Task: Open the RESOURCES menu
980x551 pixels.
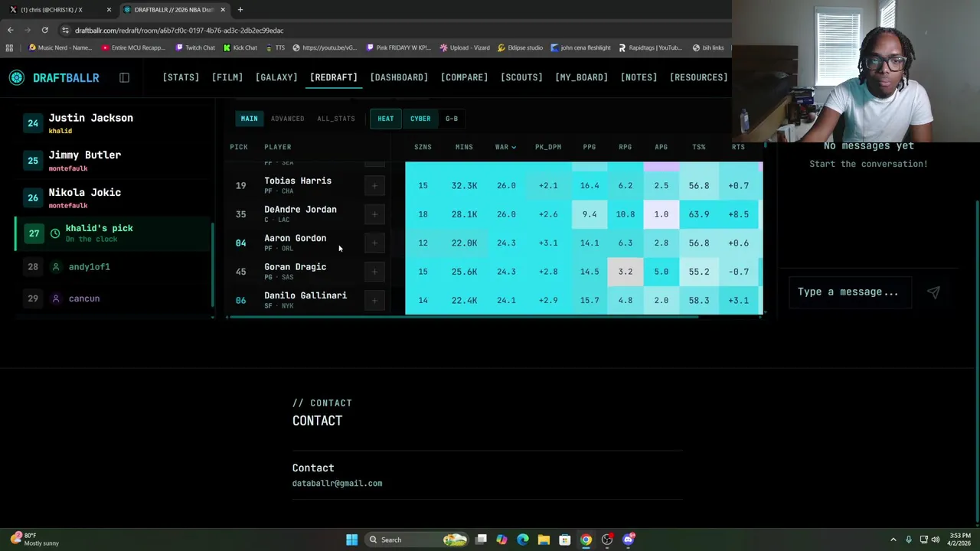Action: pyautogui.click(x=698, y=77)
